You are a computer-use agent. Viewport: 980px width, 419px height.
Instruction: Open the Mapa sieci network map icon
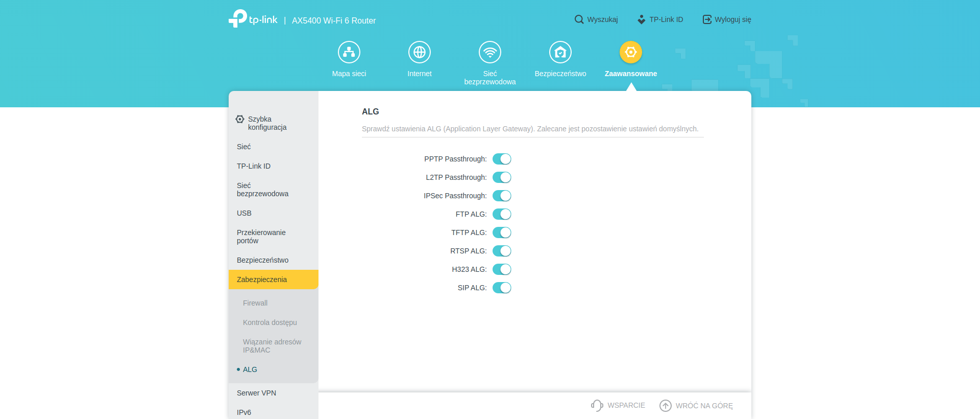[349, 52]
